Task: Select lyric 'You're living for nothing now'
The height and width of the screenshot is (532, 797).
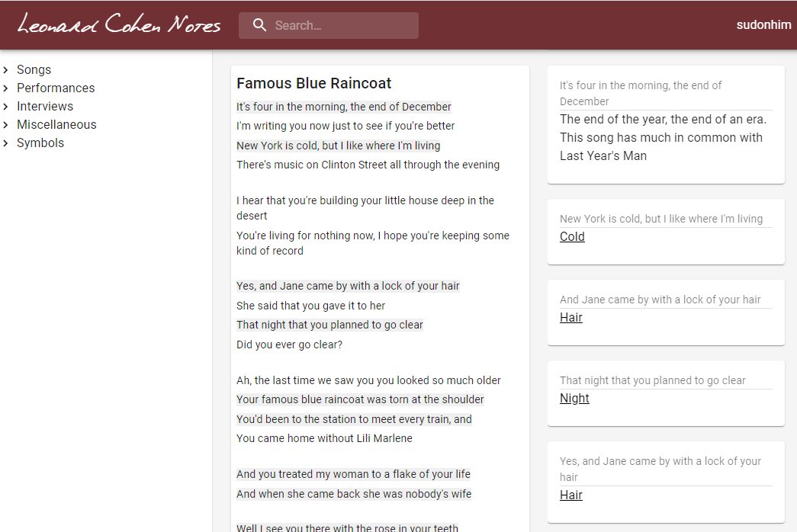Action: point(373,243)
